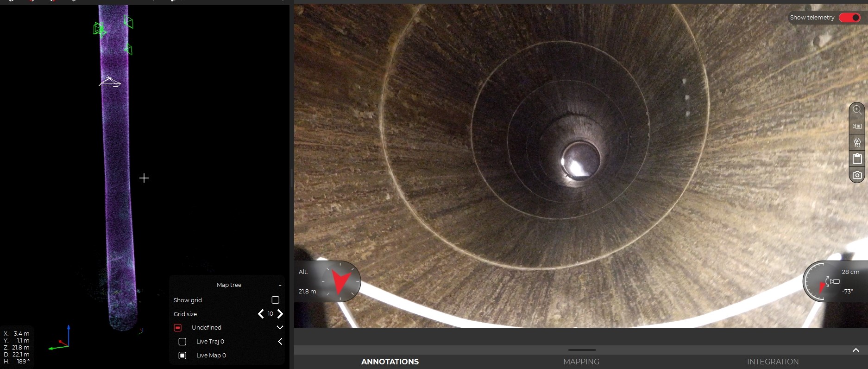Image resolution: width=868 pixels, height=369 pixels.
Task: Decrease grid size with left arrow
Action: point(261,314)
